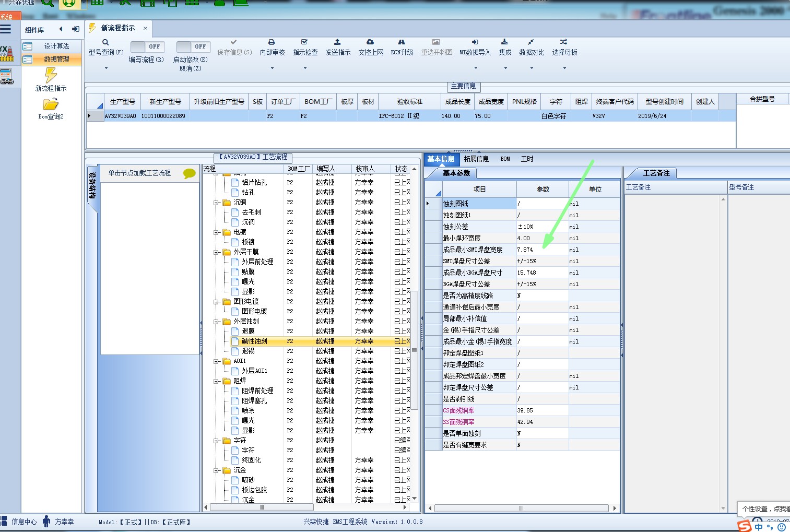
Task: Click the 发送指示 upload icon
Action: pyautogui.click(x=337, y=42)
